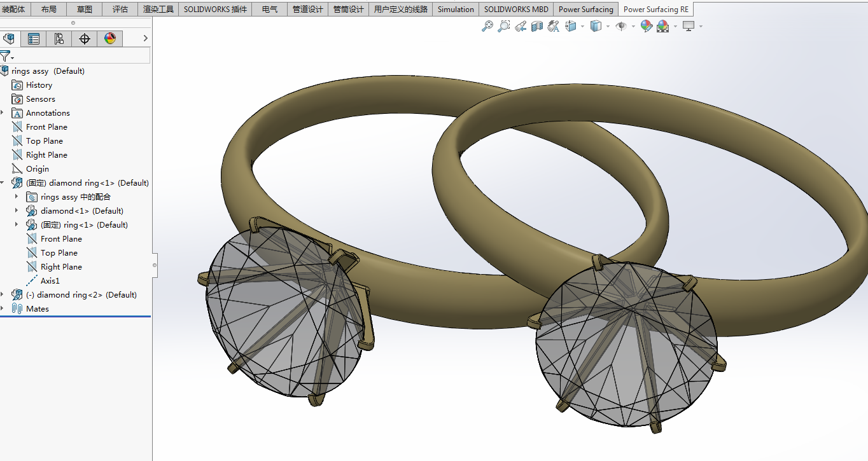Open the PropertyManager panel tab

tap(34, 39)
